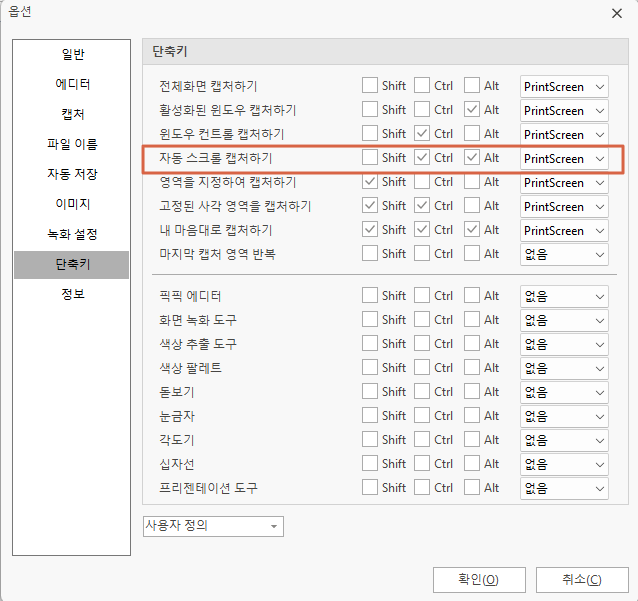Open key dropdown for 윈도우 컨트롤 캡처하기
The image size is (638, 601).
click(x=564, y=135)
